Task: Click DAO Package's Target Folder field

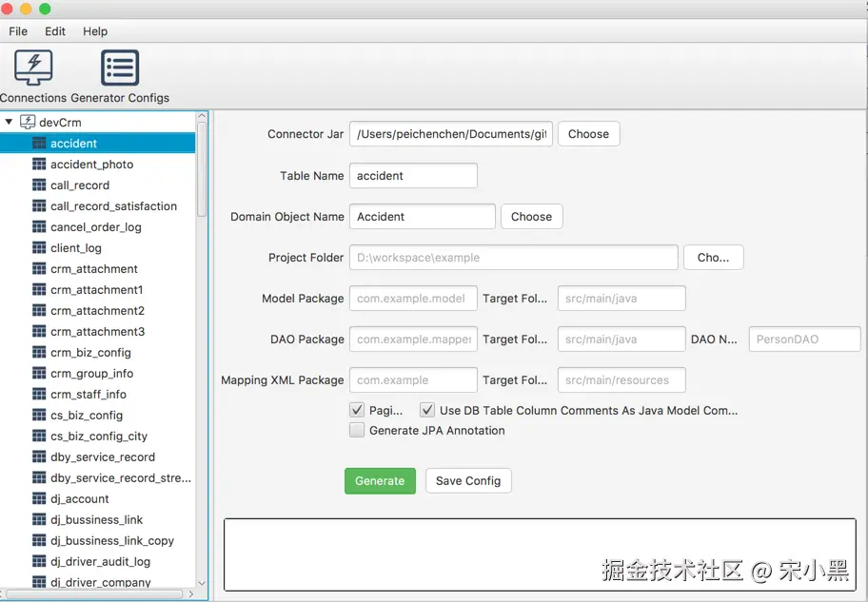Action: coord(621,340)
